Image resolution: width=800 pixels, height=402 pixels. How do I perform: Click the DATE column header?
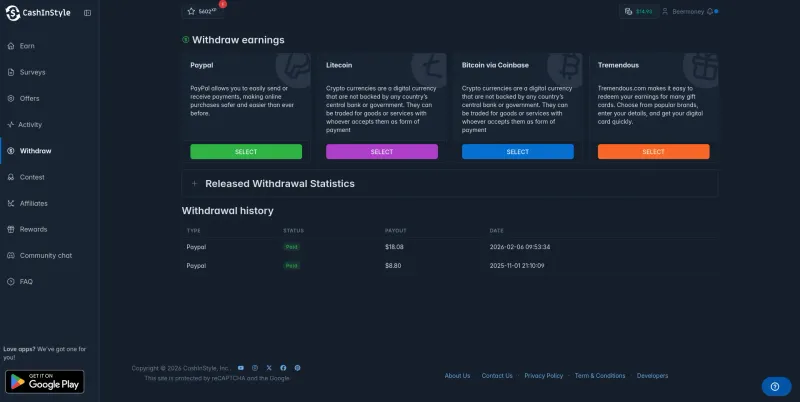click(x=496, y=231)
